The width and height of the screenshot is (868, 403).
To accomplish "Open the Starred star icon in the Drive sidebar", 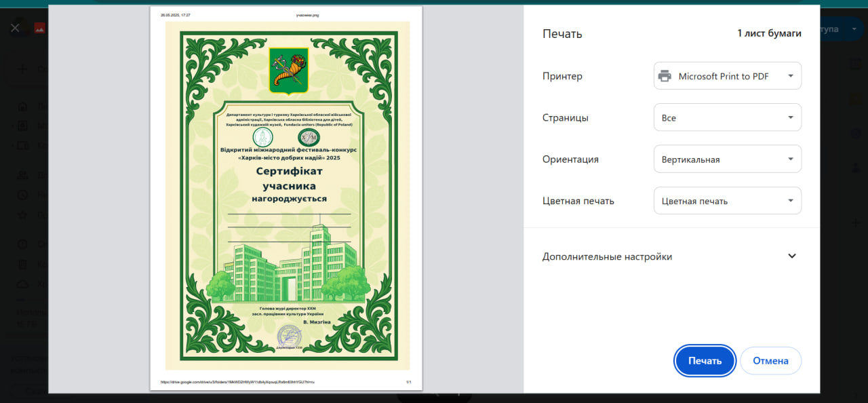I will (x=22, y=214).
